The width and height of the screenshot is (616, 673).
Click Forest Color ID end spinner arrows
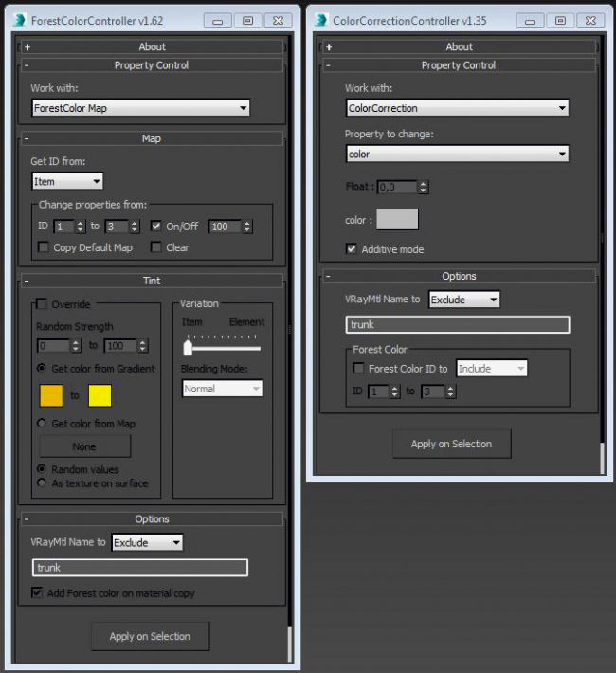(450, 391)
